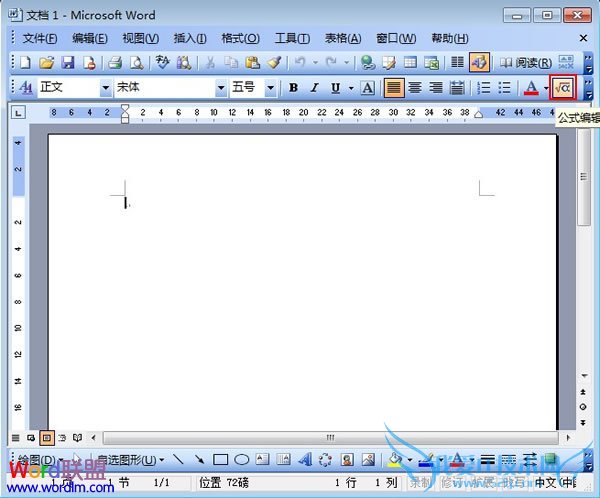Image resolution: width=600 pixels, height=498 pixels.
Task: Select the Oval drawing tool
Action: (241, 459)
